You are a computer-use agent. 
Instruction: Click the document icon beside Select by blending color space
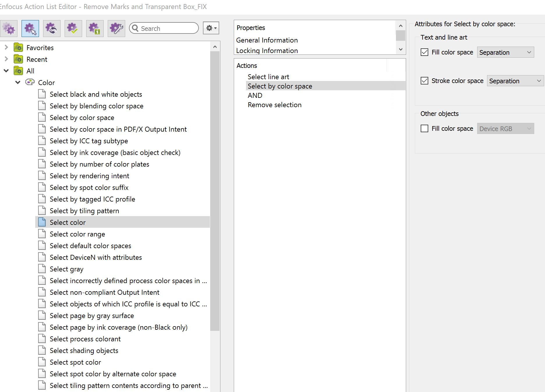pos(42,106)
